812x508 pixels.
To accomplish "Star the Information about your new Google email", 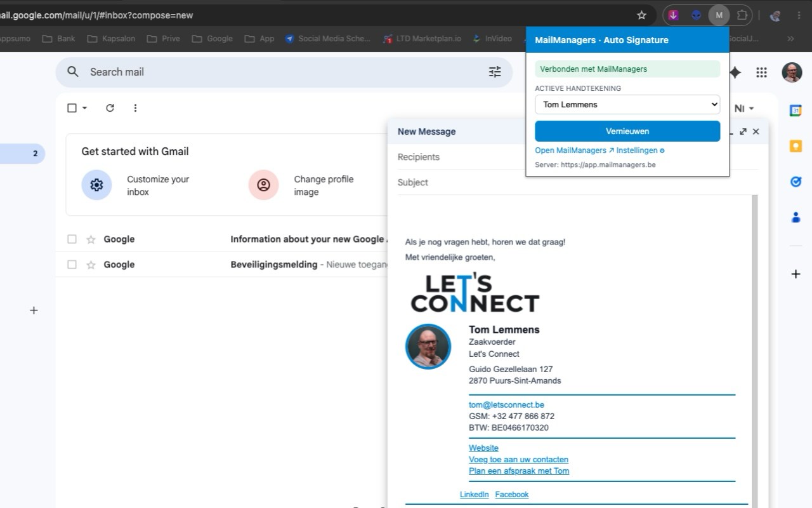I will tap(91, 239).
